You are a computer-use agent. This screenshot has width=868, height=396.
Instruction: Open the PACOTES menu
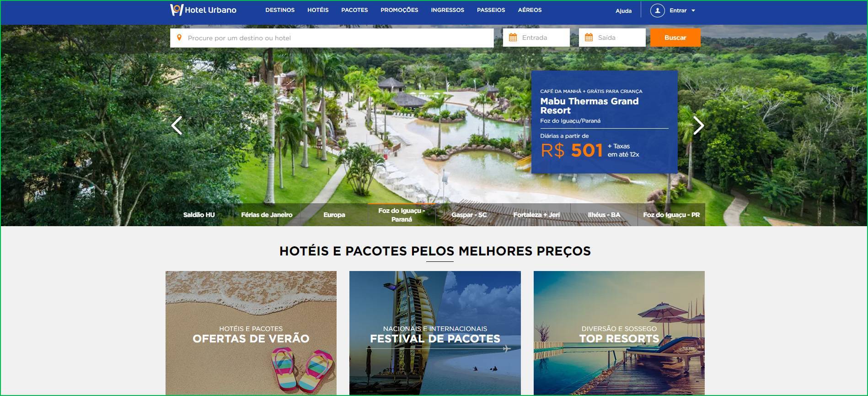354,10
